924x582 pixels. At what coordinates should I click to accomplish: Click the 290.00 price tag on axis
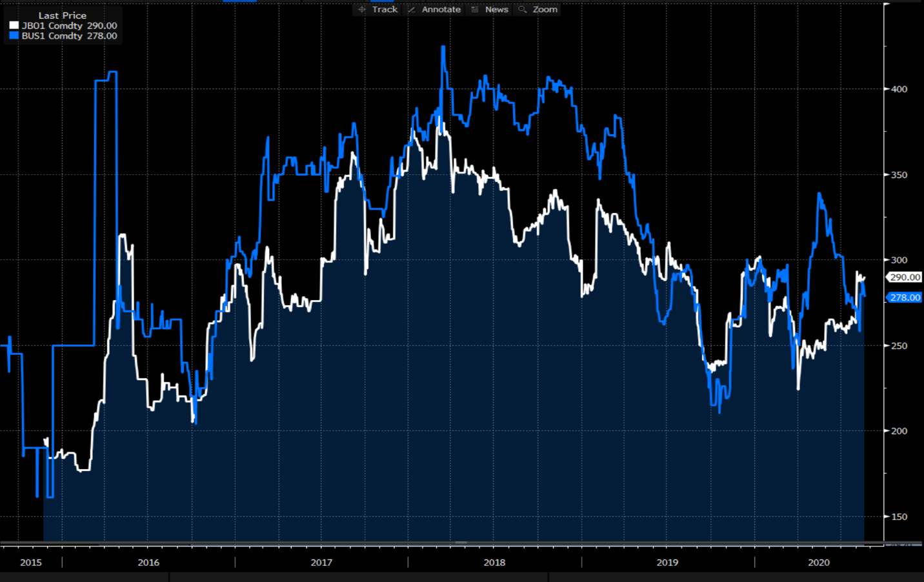tap(905, 277)
